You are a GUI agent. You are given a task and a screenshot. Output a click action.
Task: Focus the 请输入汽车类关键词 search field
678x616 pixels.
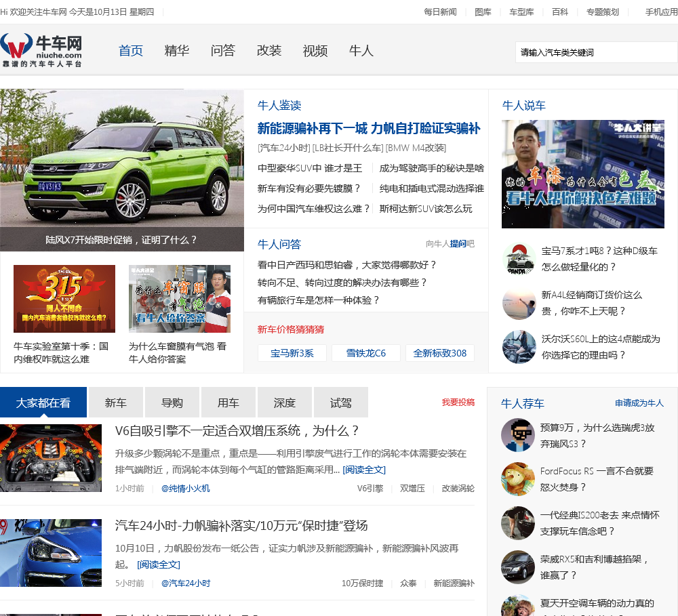click(x=596, y=52)
